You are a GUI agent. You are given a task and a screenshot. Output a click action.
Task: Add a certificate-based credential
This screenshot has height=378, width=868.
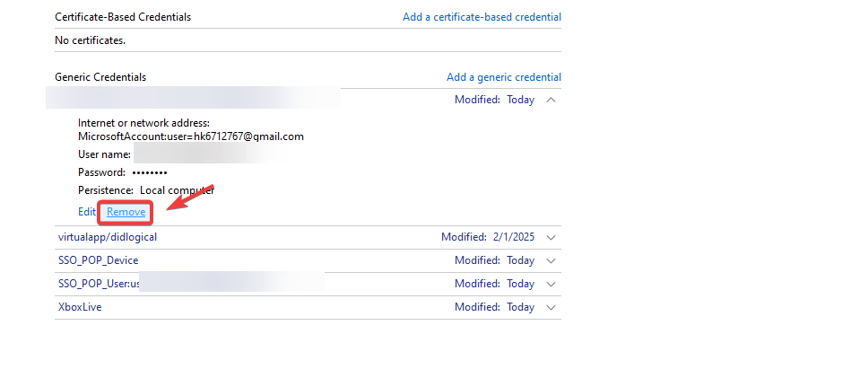[482, 17]
